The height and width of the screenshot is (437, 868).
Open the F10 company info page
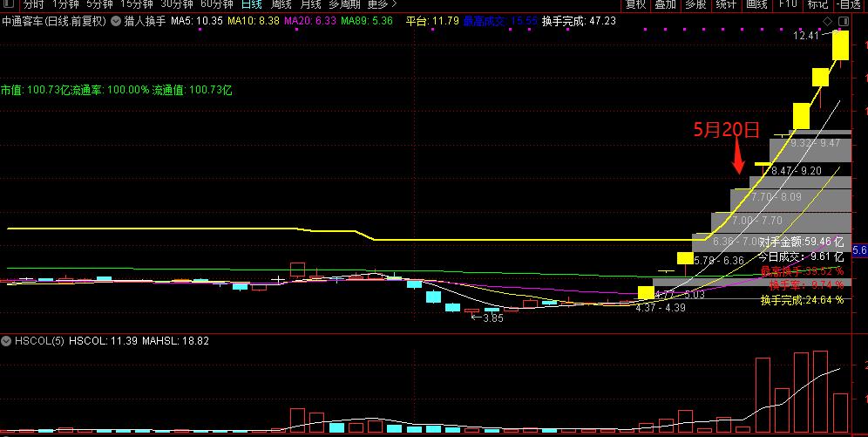[x=788, y=4]
